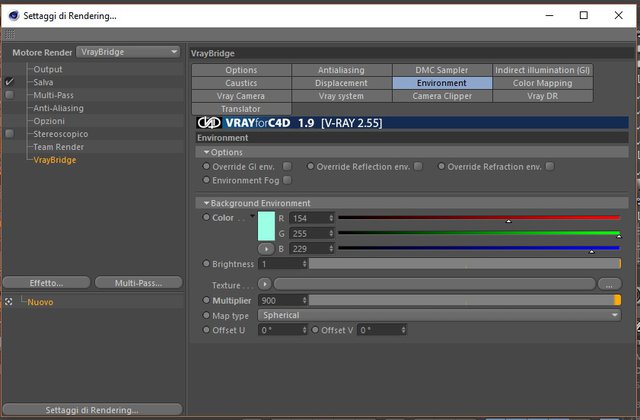Click the color picker arrow button beside B
This screenshot has height=420, width=640.
(266, 249)
